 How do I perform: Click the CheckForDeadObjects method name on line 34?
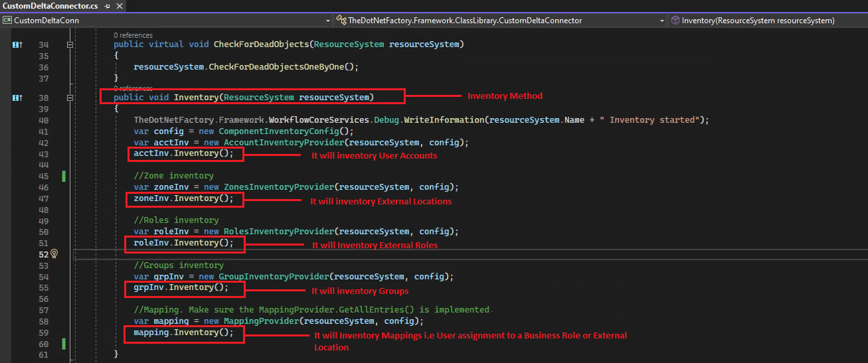coord(261,45)
